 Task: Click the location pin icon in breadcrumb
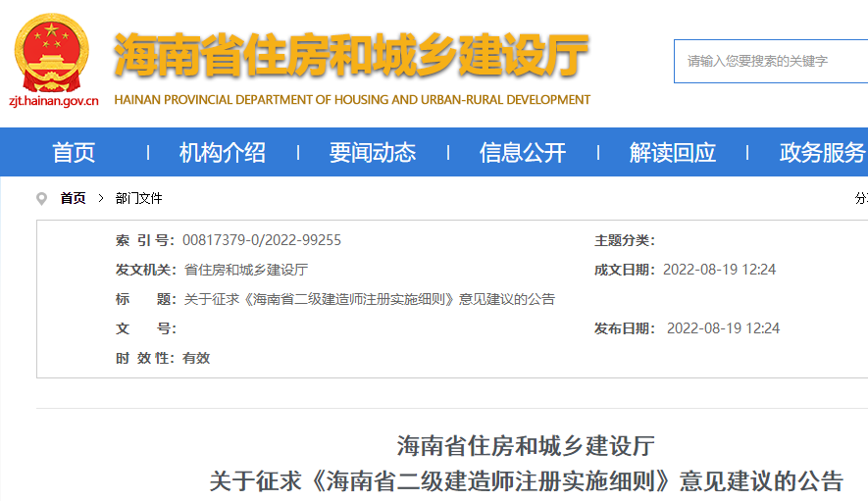pyautogui.click(x=41, y=199)
